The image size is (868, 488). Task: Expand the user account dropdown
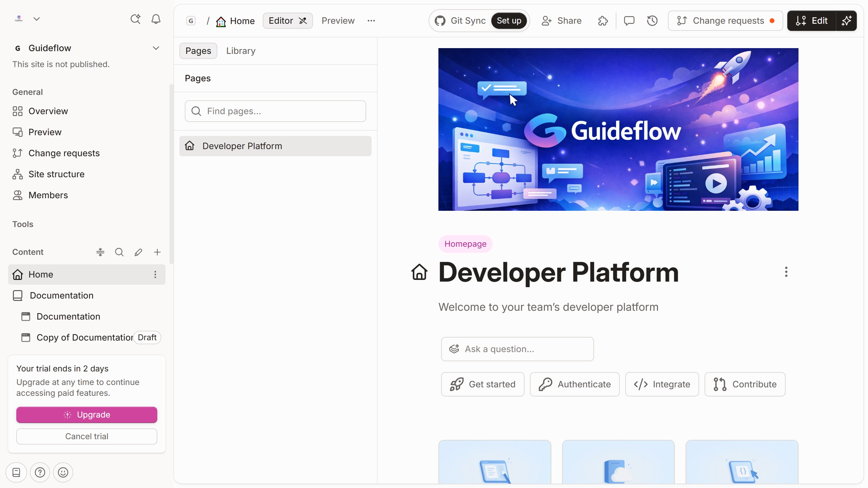[37, 19]
